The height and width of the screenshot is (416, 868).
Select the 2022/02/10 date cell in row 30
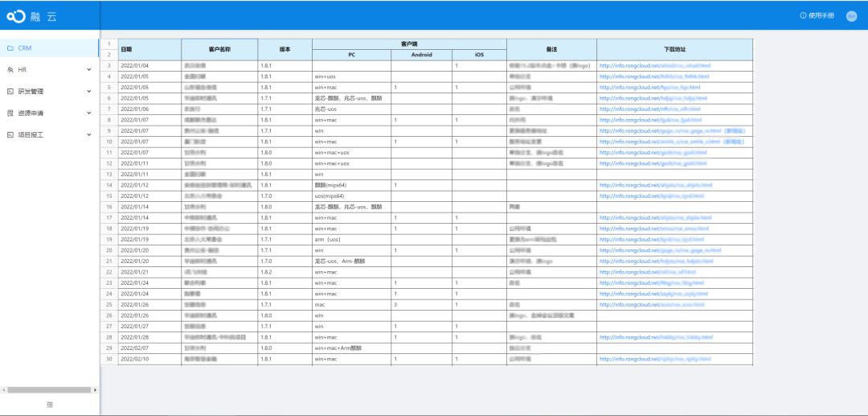tap(134, 359)
